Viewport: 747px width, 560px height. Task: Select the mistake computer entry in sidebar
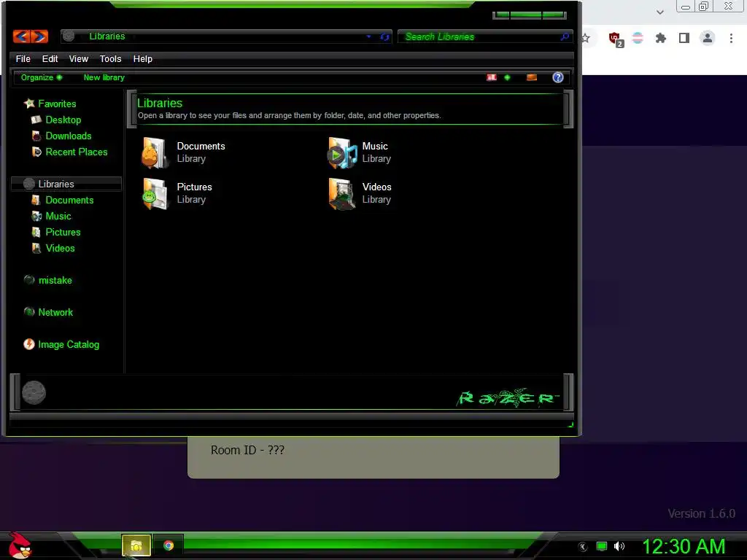point(48,281)
